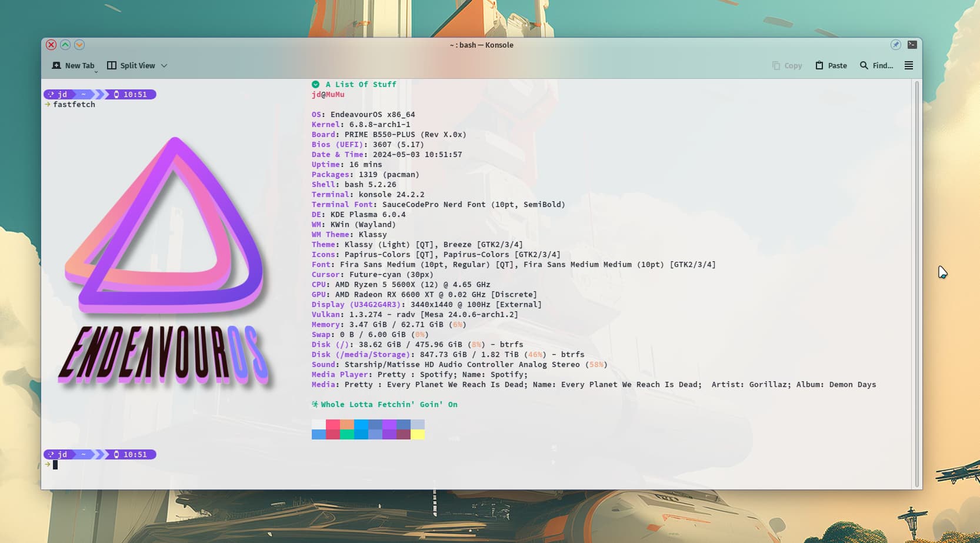This screenshot has height=543, width=980.
Task: Open the New Tab dropdown arrow
Action: 96,71
